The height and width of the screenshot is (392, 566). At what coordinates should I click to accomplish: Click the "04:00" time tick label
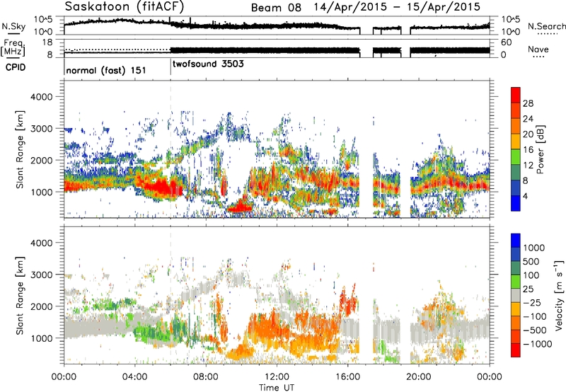pyautogui.click(x=134, y=377)
